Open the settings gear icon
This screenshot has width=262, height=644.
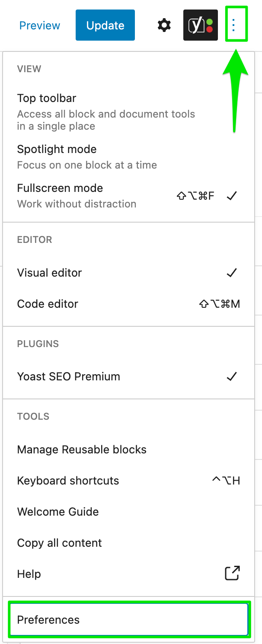coord(164,25)
